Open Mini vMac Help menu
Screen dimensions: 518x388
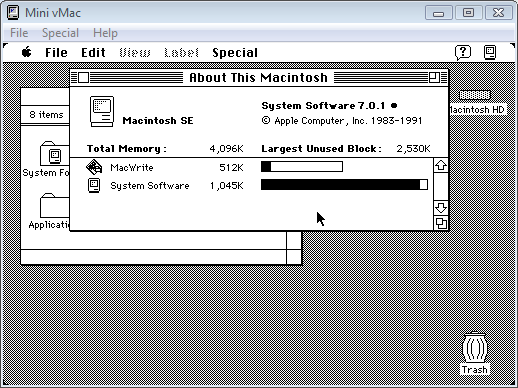point(105,33)
